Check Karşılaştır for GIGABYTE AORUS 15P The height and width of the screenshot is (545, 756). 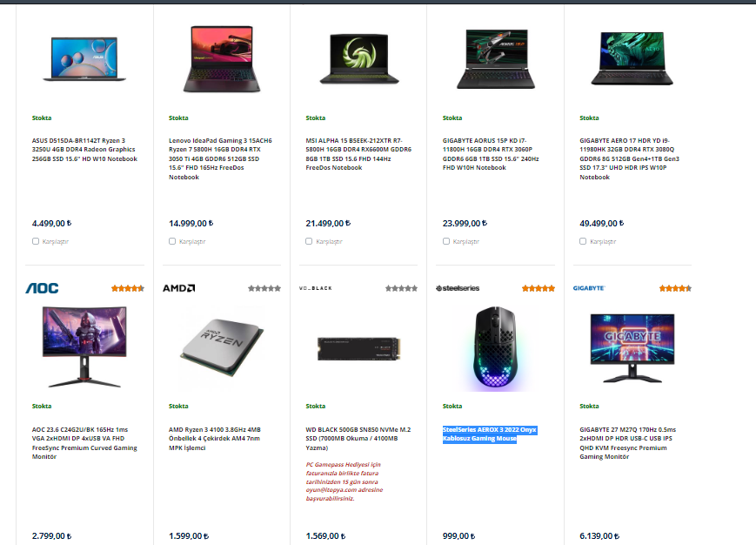click(446, 241)
